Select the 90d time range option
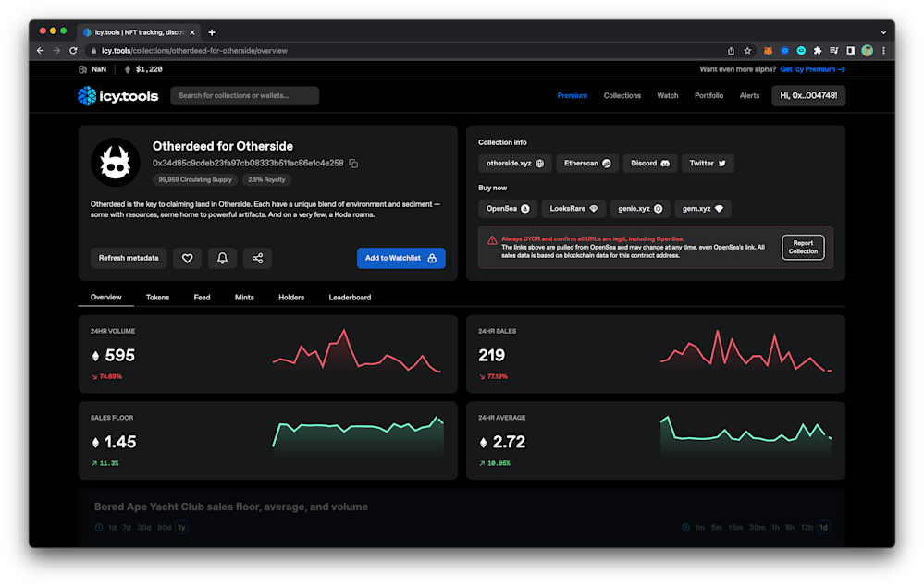Image resolution: width=924 pixels, height=586 pixels. (x=165, y=527)
